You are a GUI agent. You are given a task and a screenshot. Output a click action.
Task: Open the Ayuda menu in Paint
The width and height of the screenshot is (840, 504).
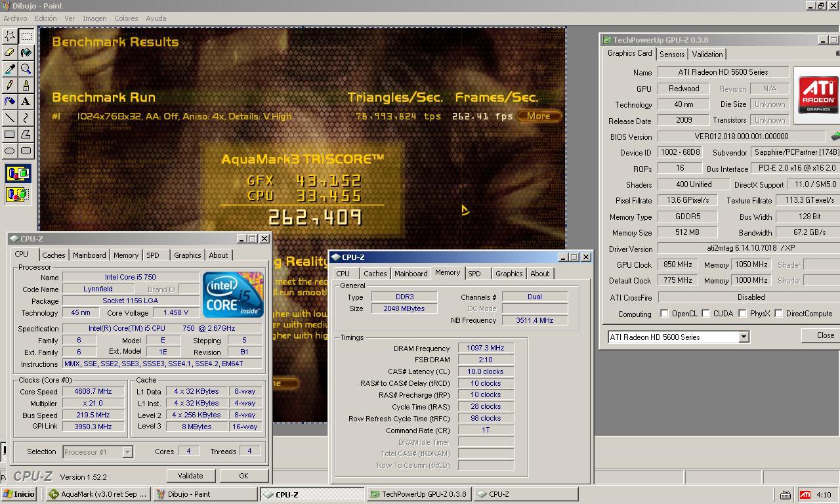click(x=156, y=18)
